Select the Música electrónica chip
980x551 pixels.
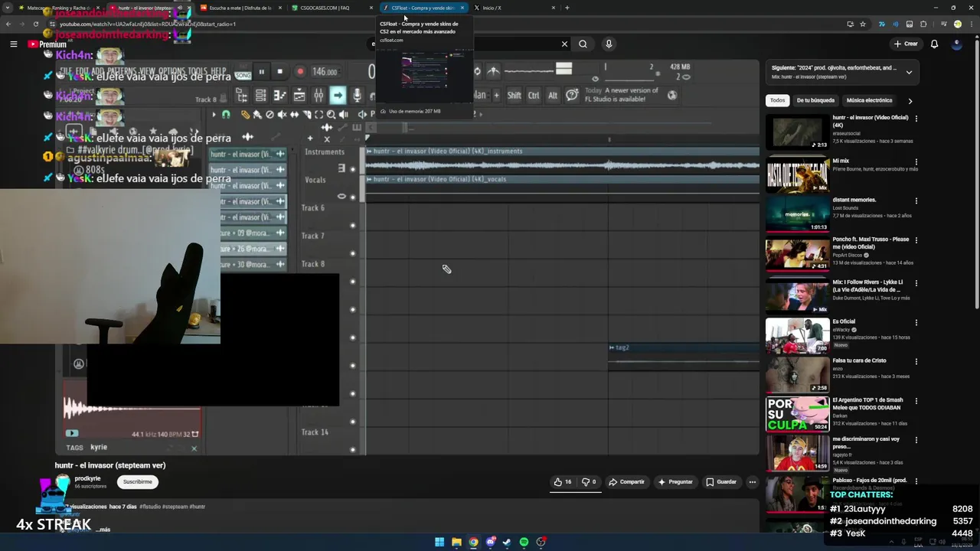pyautogui.click(x=869, y=100)
